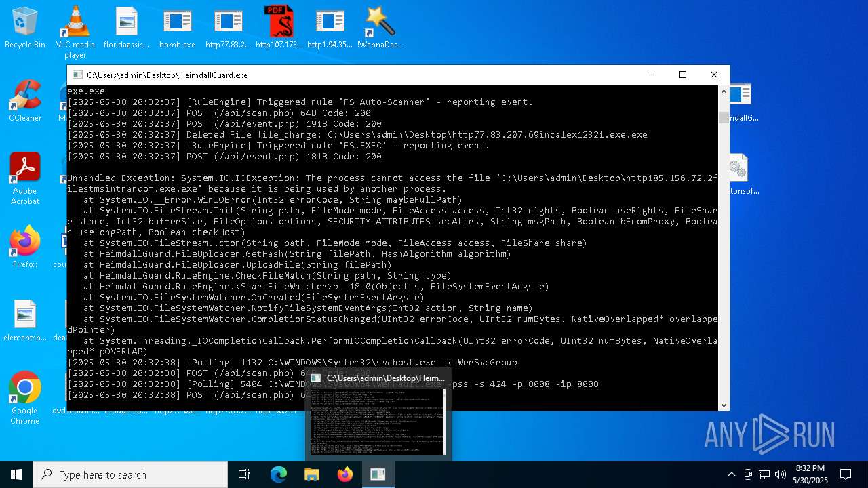Open the volume tray icon
Image resolution: width=868 pixels, height=488 pixels.
pos(781,474)
